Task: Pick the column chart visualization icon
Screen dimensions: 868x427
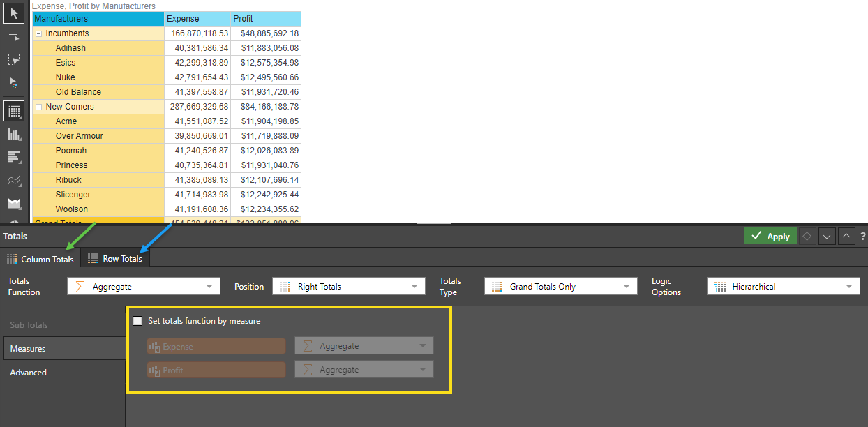Action: (x=13, y=134)
